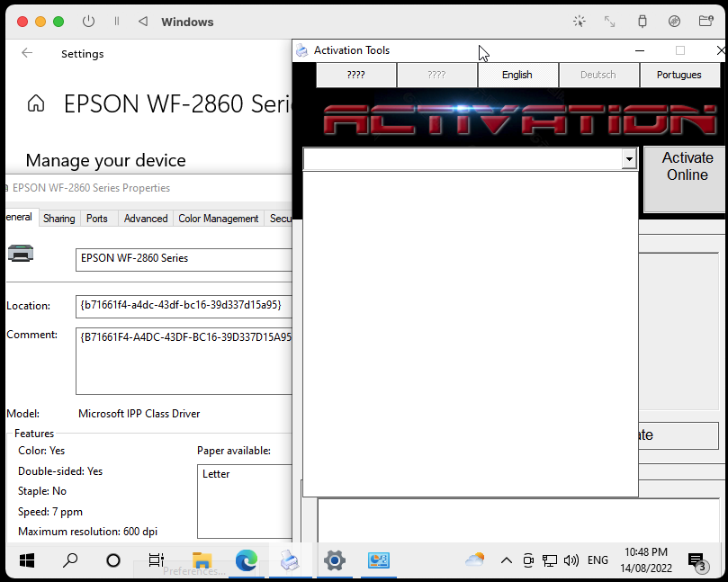Click the Location input field
The image size is (728, 582).
point(184,307)
